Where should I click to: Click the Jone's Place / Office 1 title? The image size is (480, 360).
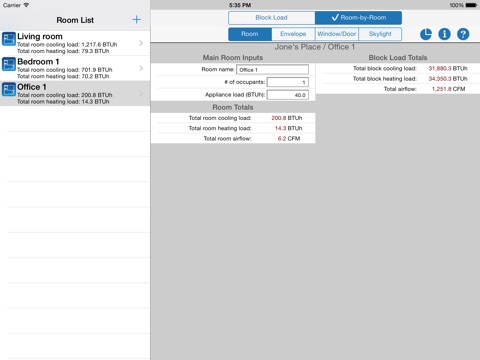pyautogui.click(x=315, y=47)
